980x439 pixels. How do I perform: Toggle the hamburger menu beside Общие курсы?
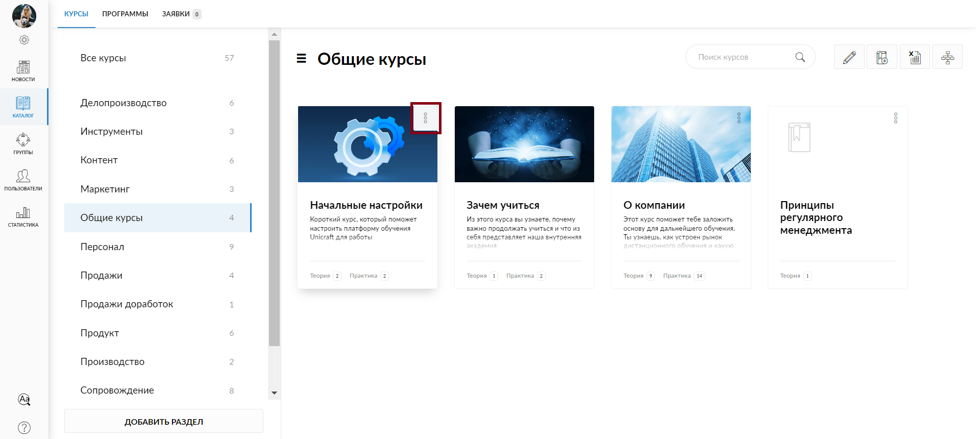(x=302, y=59)
